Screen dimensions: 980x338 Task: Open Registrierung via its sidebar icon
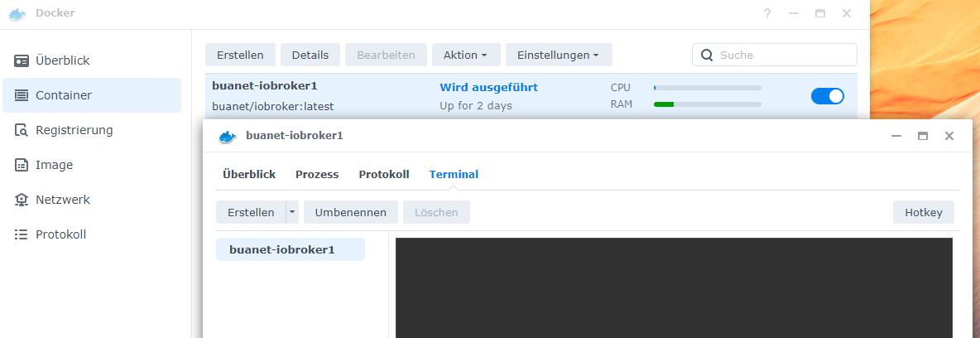coord(22,130)
